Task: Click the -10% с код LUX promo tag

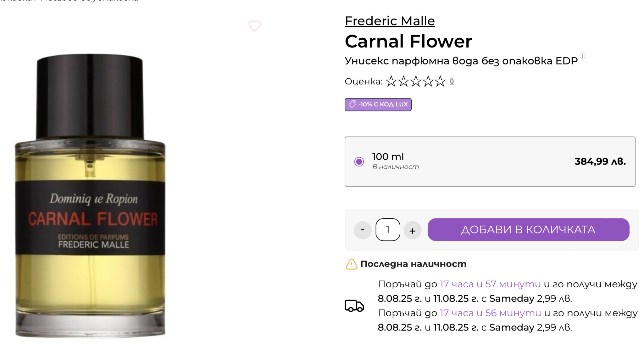Action: [378, 104]
